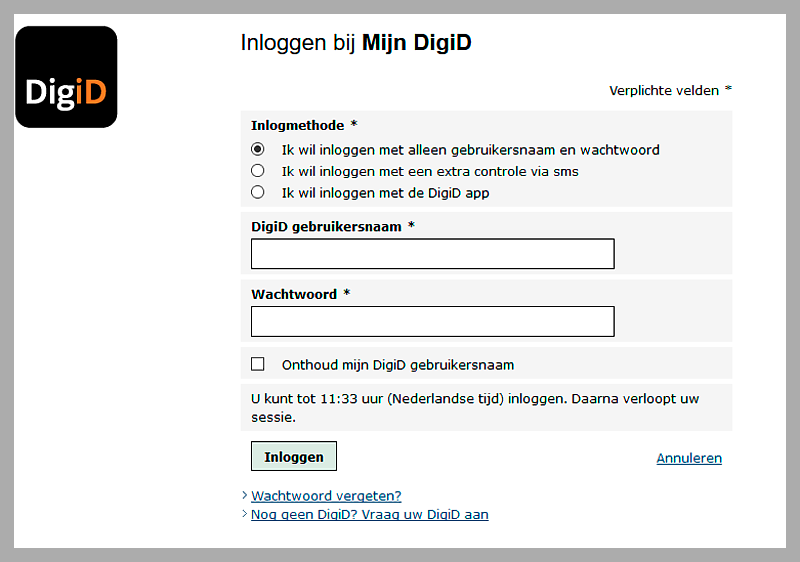The image size is (800, 562).
Task: Focus the Wachtwoord password input box
Action: [x=432, y=322]
